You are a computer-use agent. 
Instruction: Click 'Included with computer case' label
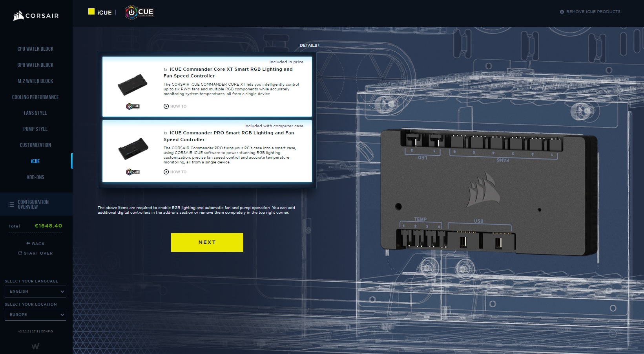coord(274,126)
